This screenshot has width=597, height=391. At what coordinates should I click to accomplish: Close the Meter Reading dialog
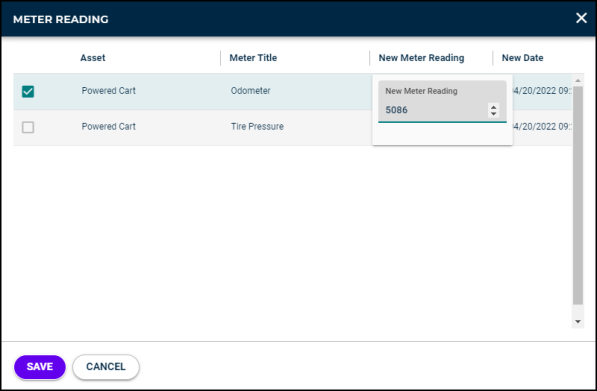click(x=581, y=18)
